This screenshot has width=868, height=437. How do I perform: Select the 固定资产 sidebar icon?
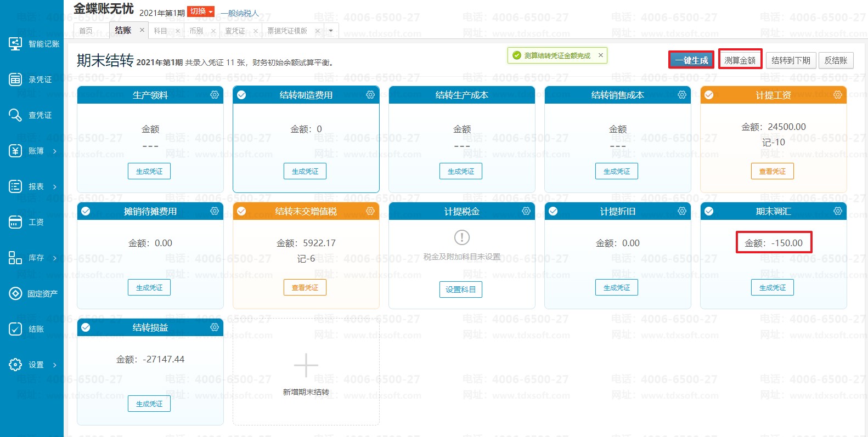click(x=15, y=293)
